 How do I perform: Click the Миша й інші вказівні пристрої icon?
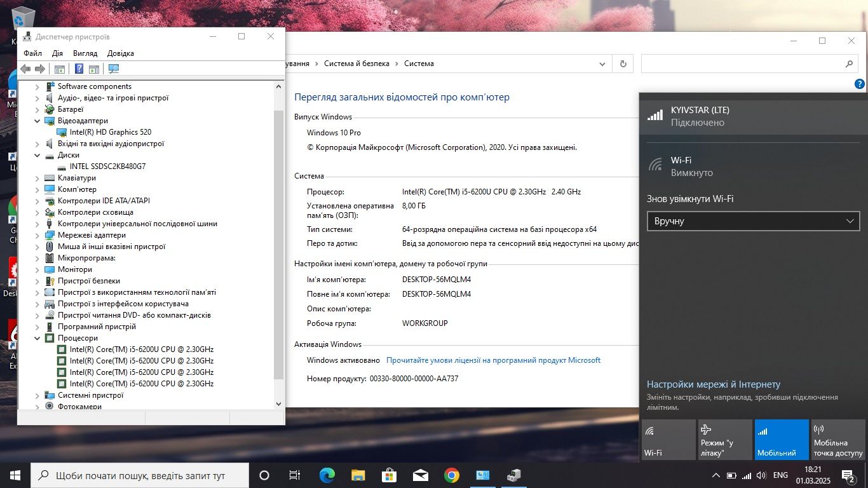pyautogui.click(x=50, y=247)
